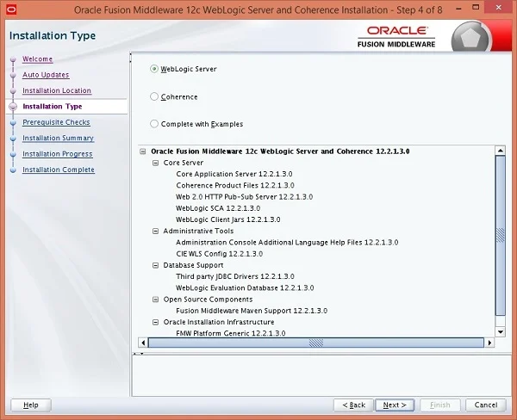Select FMW Platform Generic 12.2.1.3.0 row

(230, 333)
